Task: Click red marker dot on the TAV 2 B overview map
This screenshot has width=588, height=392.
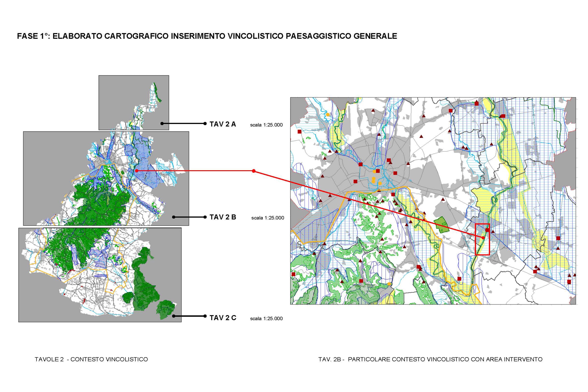Action: tap(137, 171)
